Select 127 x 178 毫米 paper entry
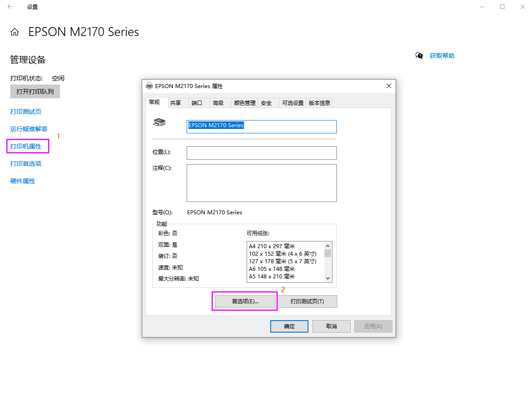Image resolution: width=532 pixels, height=414 pixels. click(283, 261)
